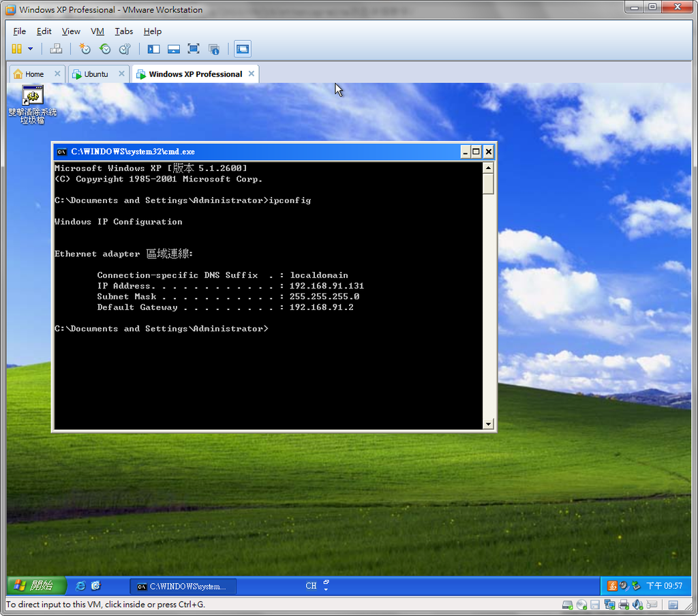Revert the VM to its snapshot
This screenshot has height=616, width=698.
pos(105,49)
